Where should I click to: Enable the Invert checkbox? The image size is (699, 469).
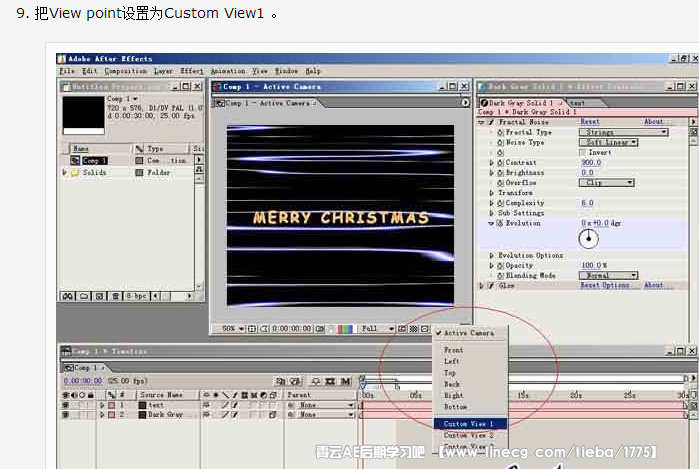[582, 153]
